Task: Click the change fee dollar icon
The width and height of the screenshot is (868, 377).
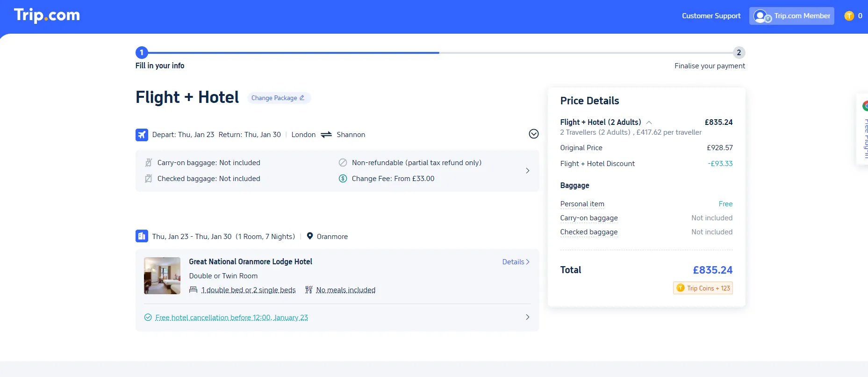Action: pyautogui.click(x=343, y=179)
